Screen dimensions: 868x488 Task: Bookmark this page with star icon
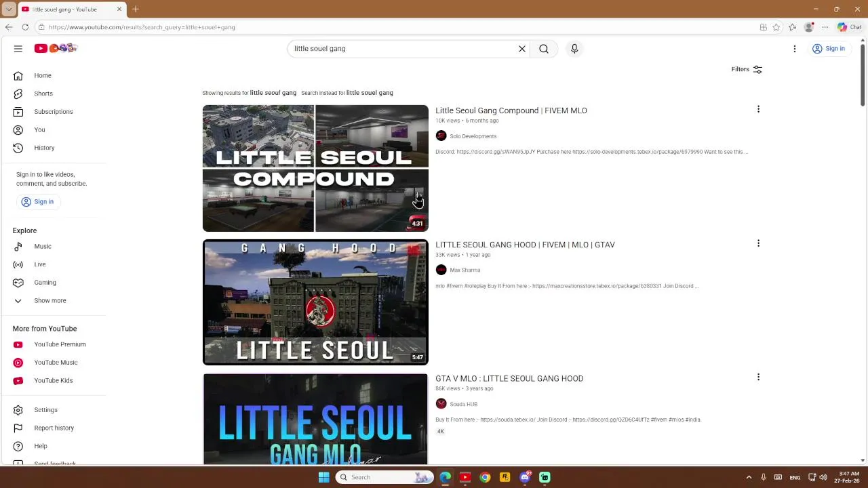[776, 27]
